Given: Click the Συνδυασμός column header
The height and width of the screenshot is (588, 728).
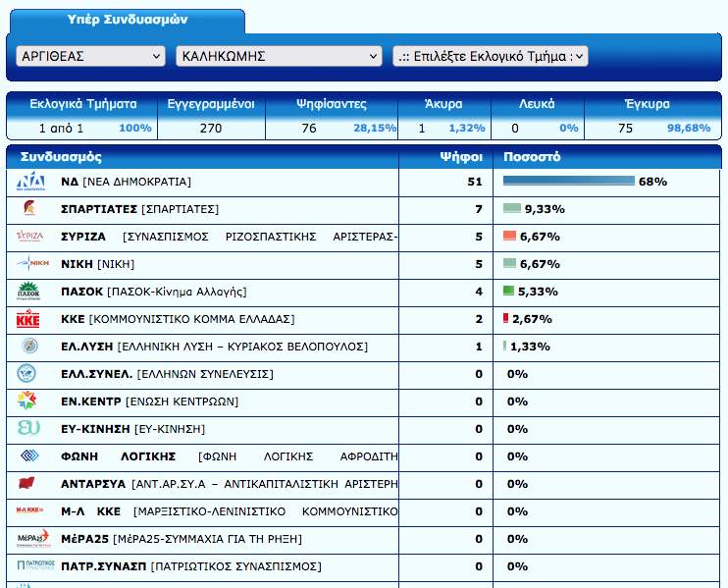Looking at the screenshot, I should (62, 157).
